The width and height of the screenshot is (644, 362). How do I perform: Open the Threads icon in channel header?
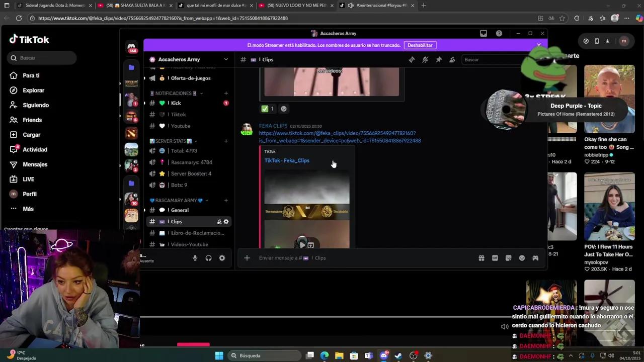pos(412,60)
